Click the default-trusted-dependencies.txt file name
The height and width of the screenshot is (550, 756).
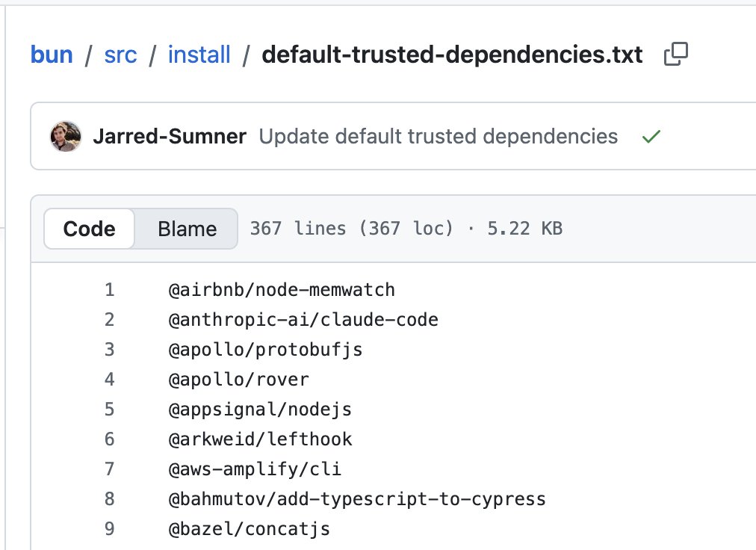(452, 54)
